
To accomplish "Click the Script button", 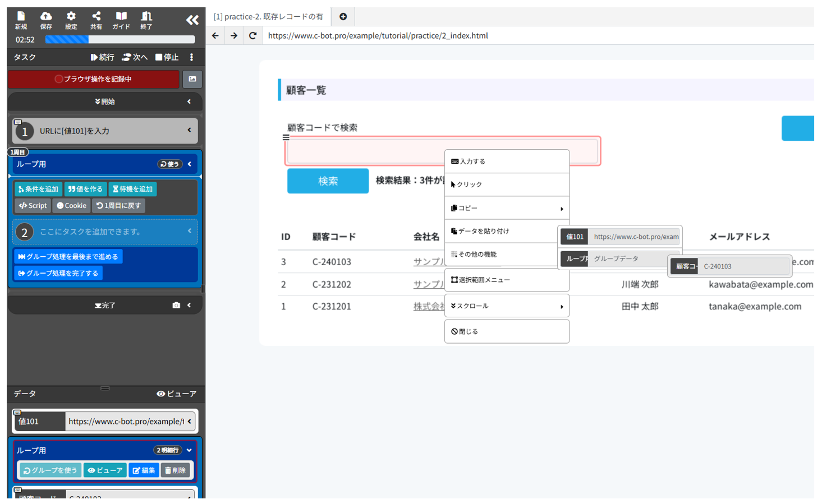I will pyautogui.click(x=33, y=206).
